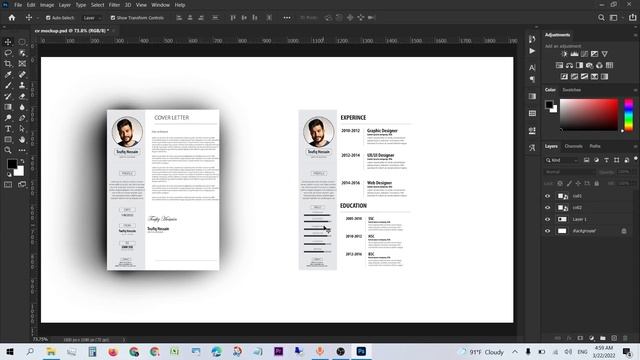
Task: Select the Dodge tool
Action: (x=8, y=118)
